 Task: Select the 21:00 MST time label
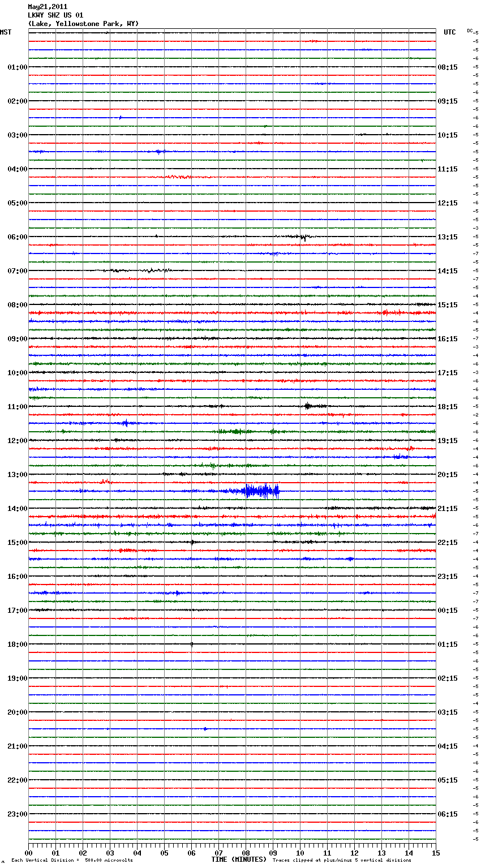click(17, 746)
